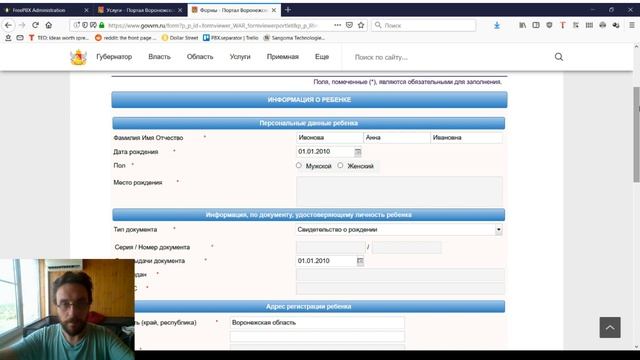Screen dimensions: 640x360
Task: Open the Власть menu
Action: [x=159, y=57]
